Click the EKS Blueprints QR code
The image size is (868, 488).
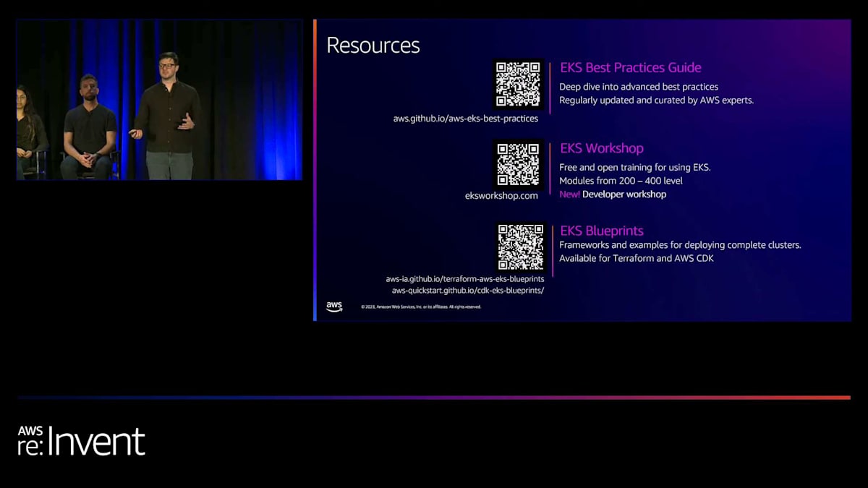[520, 247]
